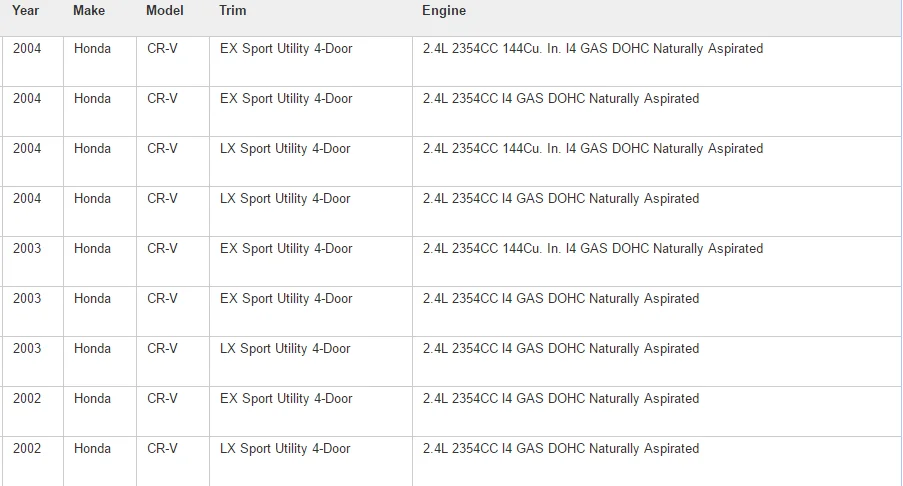Select the first 2004 EX row's year cell
This screenshot has width=903, height=486.
(x=32, y=62)
